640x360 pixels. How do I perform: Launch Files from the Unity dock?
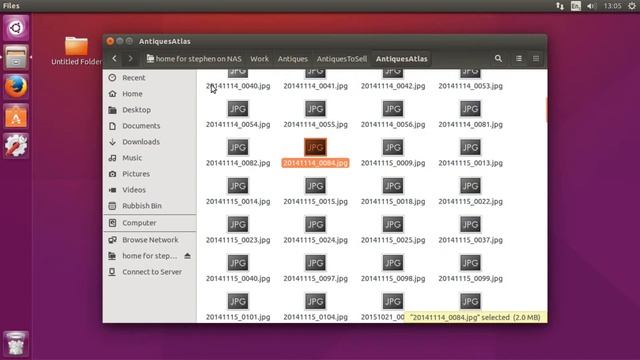[x=16, y=57]
